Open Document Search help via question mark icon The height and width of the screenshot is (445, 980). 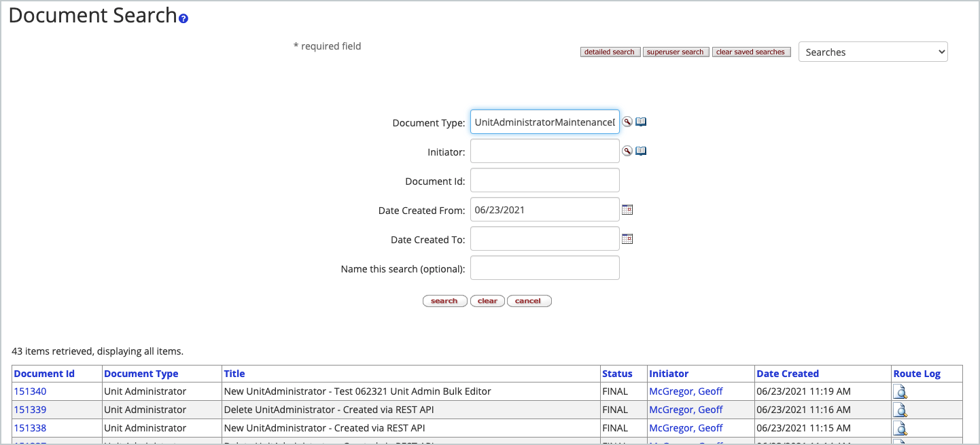click(182, 18)
